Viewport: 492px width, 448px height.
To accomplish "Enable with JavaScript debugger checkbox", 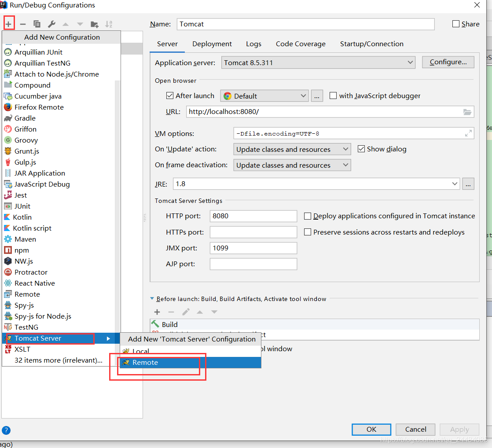I will coord(333,95).
